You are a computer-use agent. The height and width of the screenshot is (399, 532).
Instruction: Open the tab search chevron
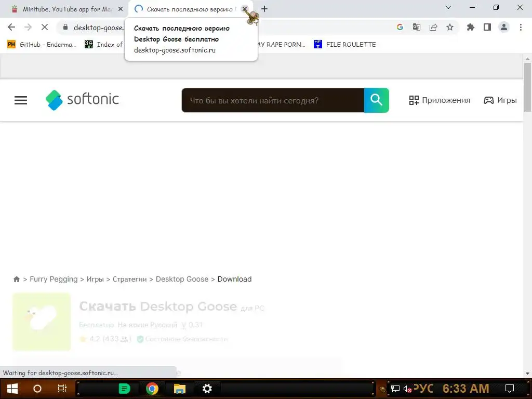tap(448, 7)
